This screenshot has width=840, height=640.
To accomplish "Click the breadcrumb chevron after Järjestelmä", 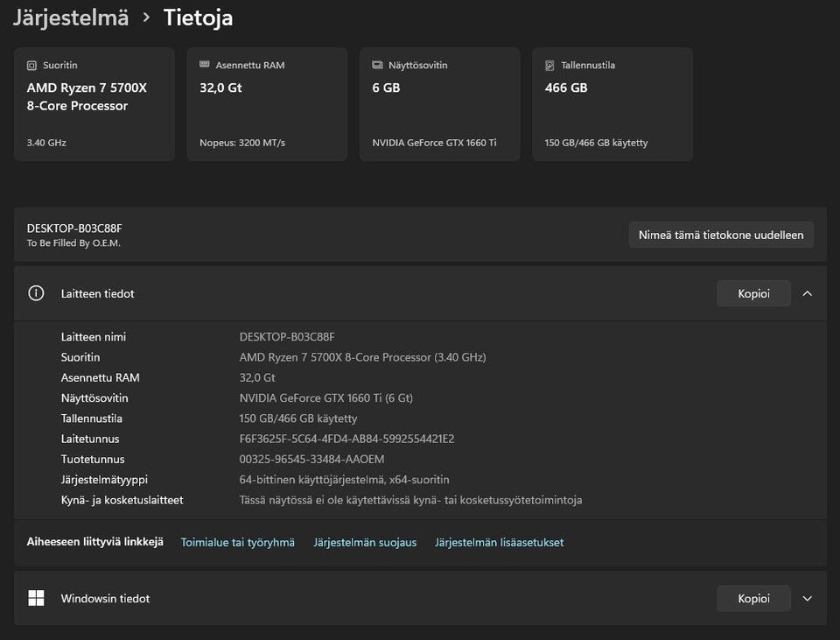I will tap(146, 18).
